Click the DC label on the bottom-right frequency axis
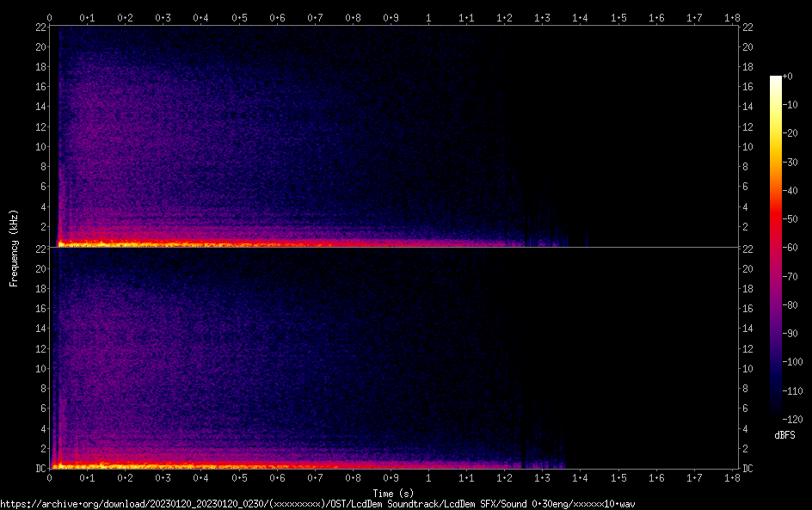812x510 pixels. click(x=748, y=469)
